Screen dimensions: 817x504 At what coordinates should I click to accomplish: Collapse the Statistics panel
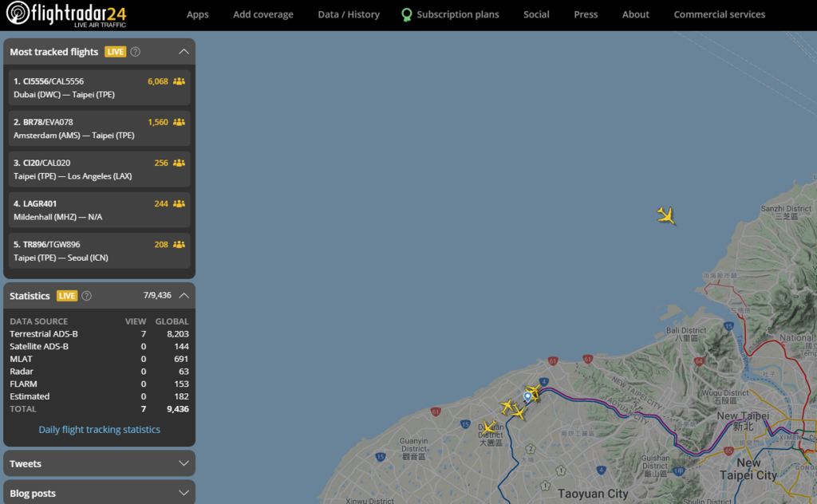coord(184,295)
